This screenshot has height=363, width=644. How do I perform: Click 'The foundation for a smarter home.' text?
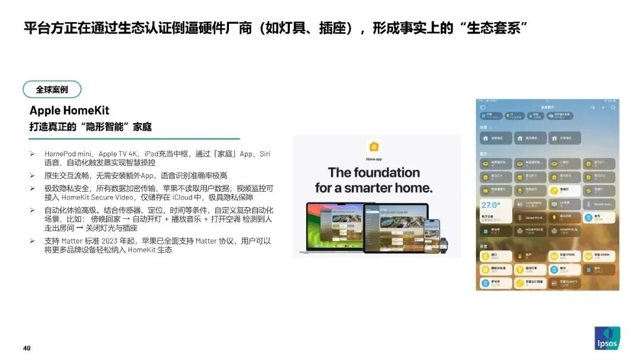(x=374, y=180)
